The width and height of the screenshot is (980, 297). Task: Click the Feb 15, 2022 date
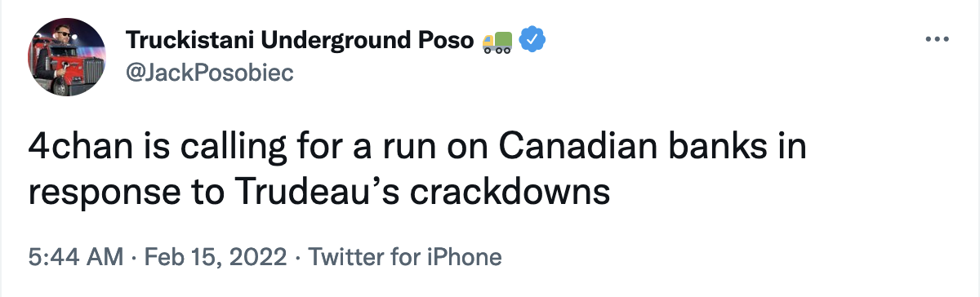coord(216,258)
